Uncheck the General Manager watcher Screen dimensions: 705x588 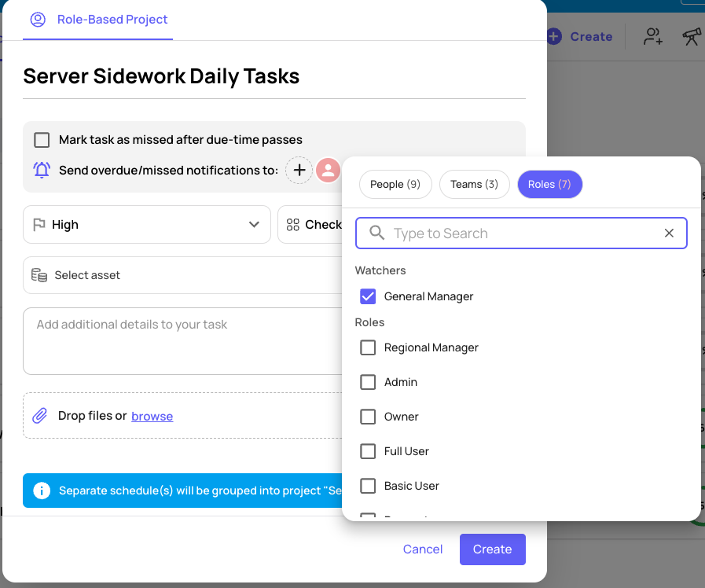point(368,296)
